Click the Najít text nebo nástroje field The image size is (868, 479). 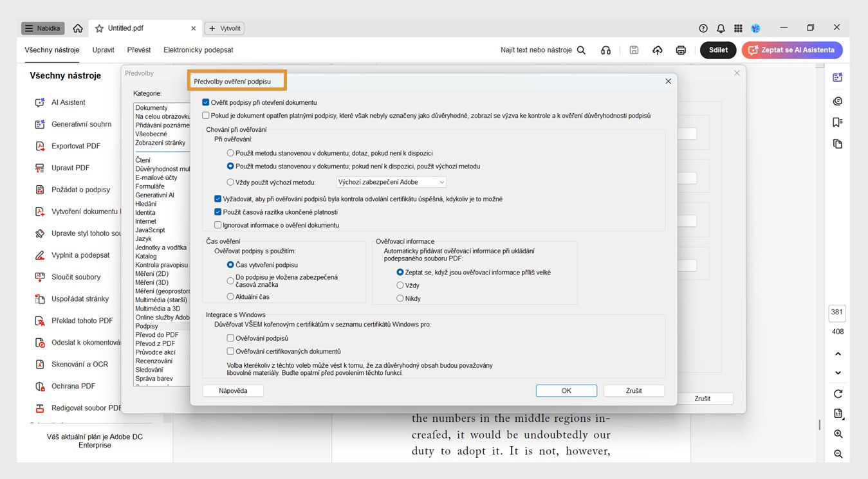tap(536, 50)
